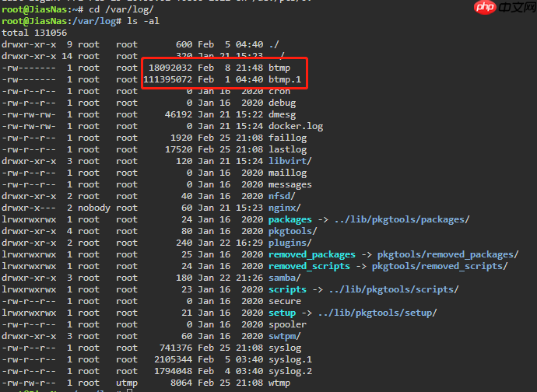Select the typed command cd /var/log/

tap(121, 9)
